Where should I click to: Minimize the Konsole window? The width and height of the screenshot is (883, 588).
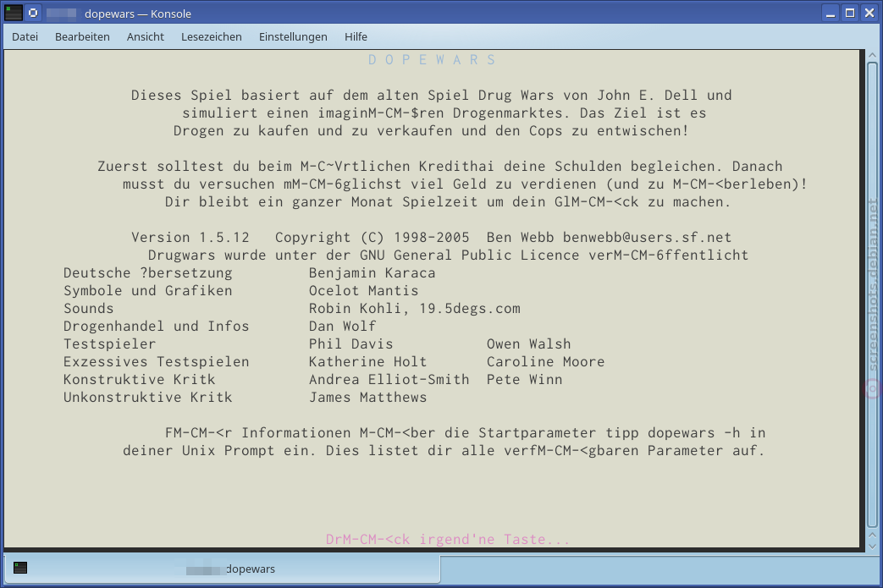(830, 13)
